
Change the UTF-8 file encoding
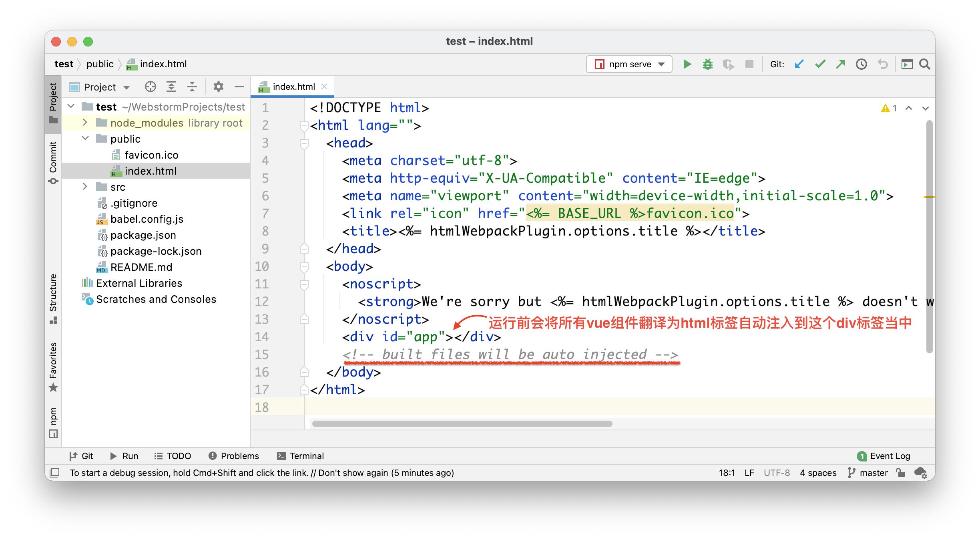pyautogui.click(x=777, y=473)
